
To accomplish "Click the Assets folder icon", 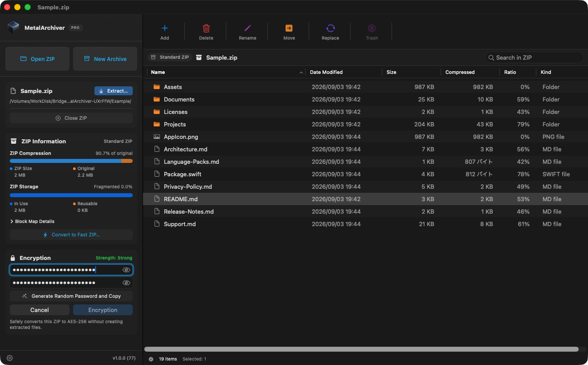I will point(156,87).
